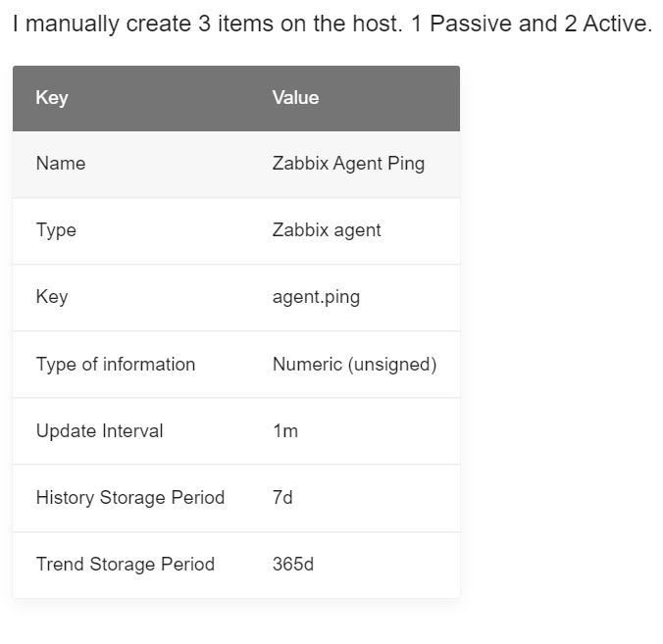
Task: Click the 365d trend value
Action: [x=293, y=565]
